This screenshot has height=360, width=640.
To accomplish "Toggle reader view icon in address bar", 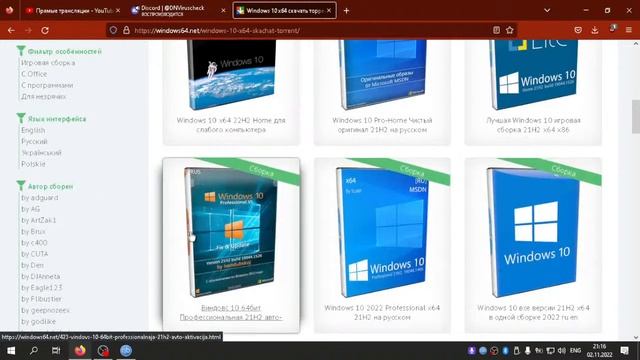I will coord(496,30).
